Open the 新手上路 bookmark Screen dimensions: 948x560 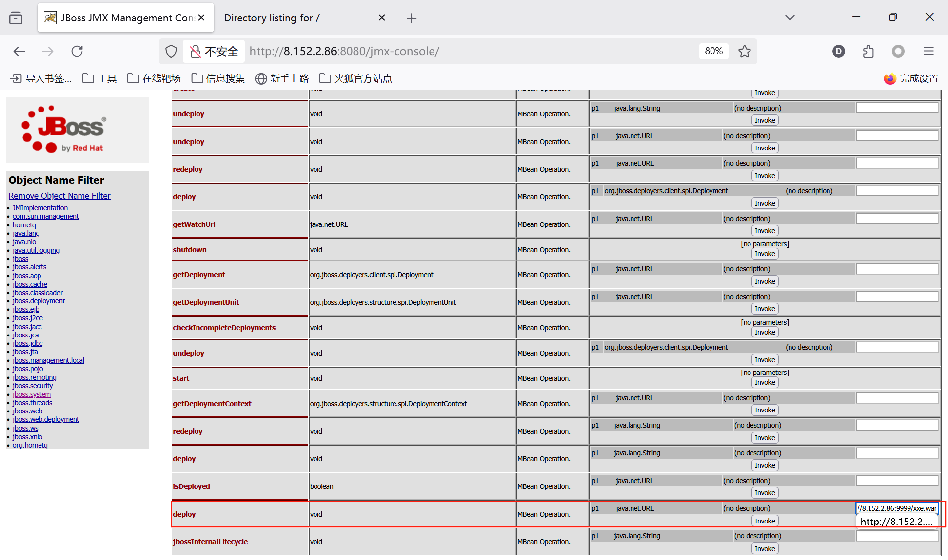(282, 78)
